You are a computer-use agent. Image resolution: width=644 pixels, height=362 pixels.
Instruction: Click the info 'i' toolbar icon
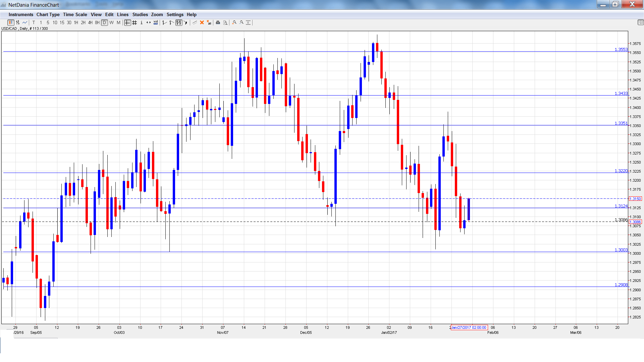pyautogui.click(x=142, y=22)
